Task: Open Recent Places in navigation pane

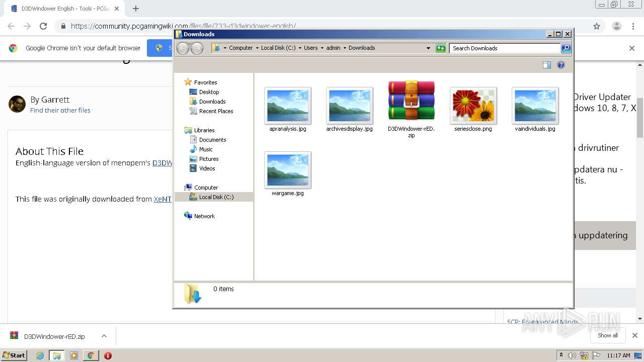Action: 216,111
